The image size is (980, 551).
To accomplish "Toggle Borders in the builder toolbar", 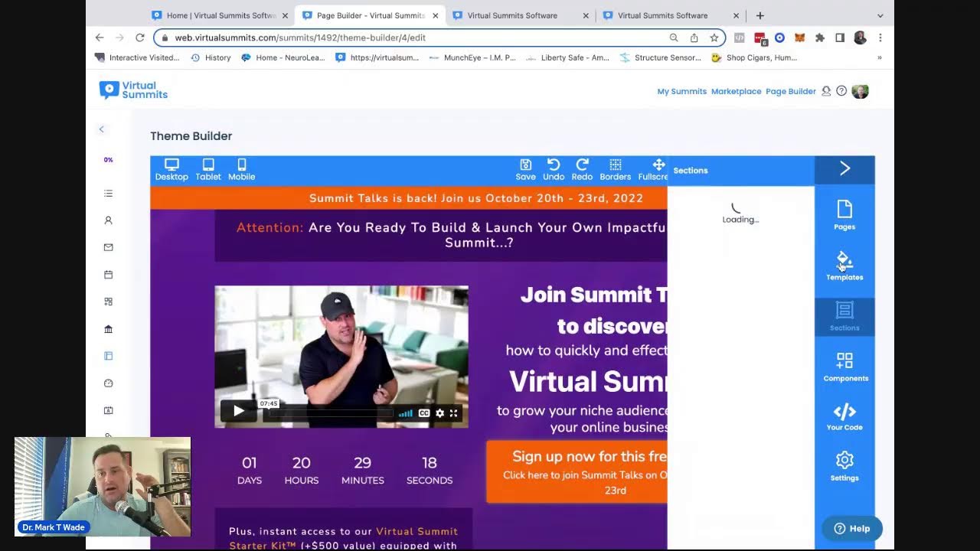I will (x=615, y=170).
